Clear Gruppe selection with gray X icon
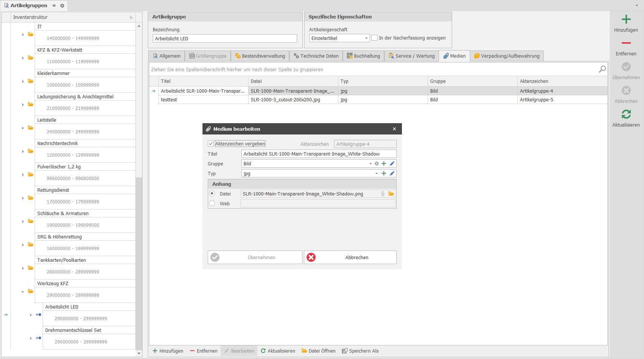The image size is (644, 359). pos(377,163)
